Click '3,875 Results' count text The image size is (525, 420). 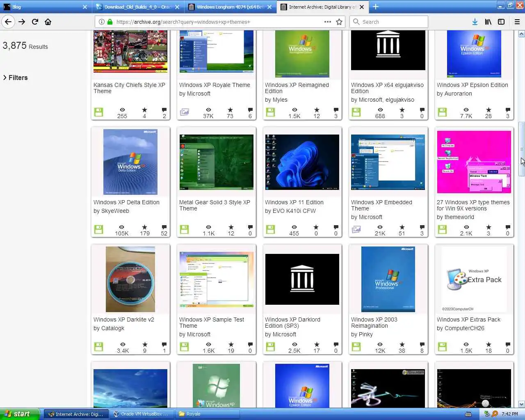tap(25, 46)
